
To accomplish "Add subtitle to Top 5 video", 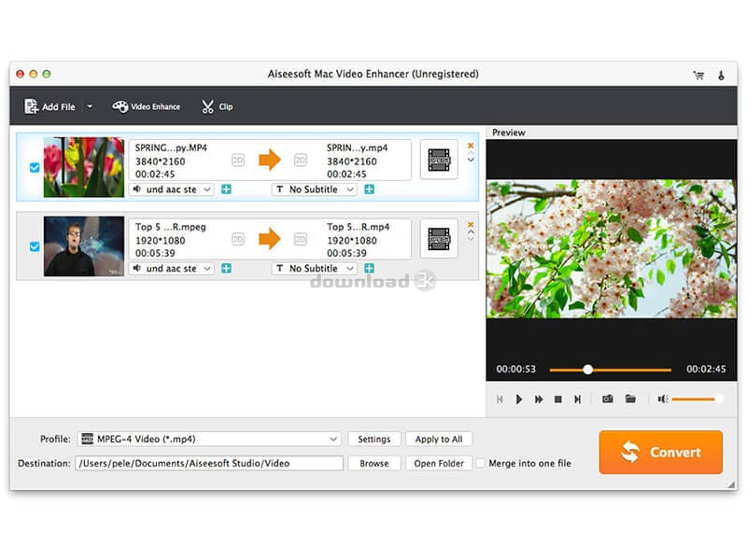I will point(369,269).
